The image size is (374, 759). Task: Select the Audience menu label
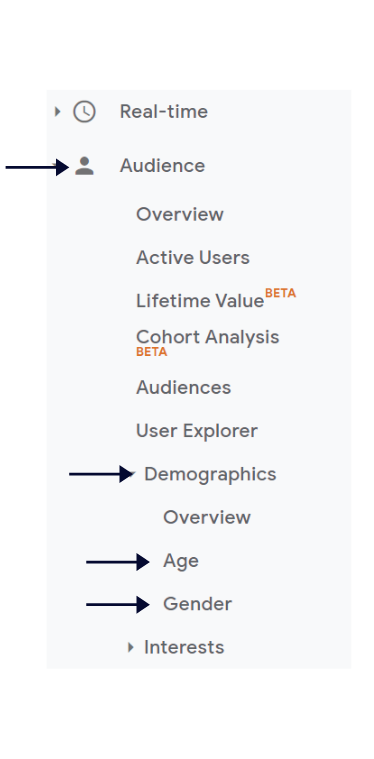coord(162,166)
